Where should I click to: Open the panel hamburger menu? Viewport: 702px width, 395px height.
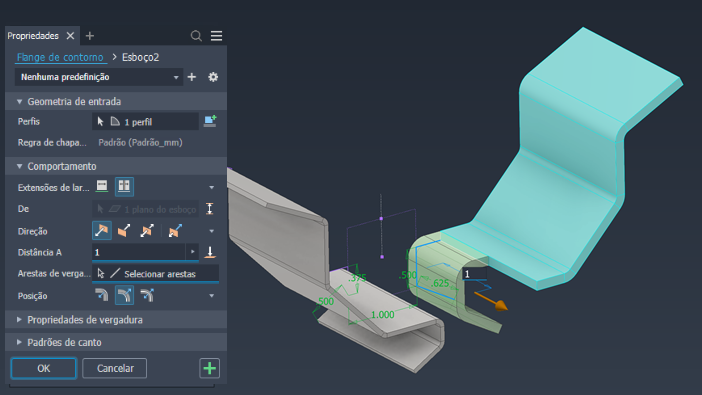(x=216, y=36)
